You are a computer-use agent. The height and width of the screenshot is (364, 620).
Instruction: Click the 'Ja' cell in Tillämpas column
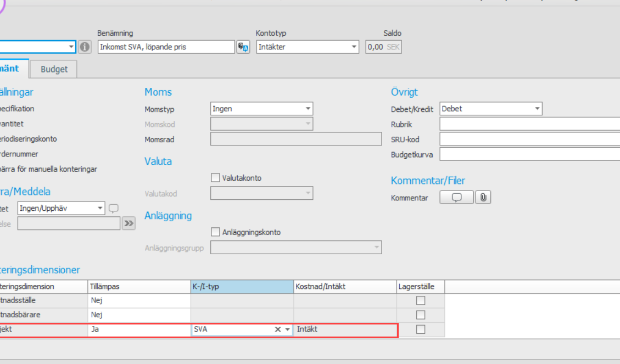(x=139, y=329)
